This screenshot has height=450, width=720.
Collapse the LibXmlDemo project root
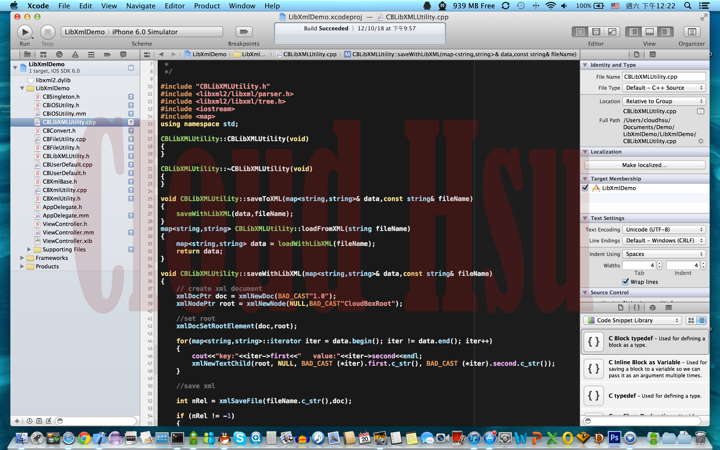pyautogui.click(x=15, y=67)
